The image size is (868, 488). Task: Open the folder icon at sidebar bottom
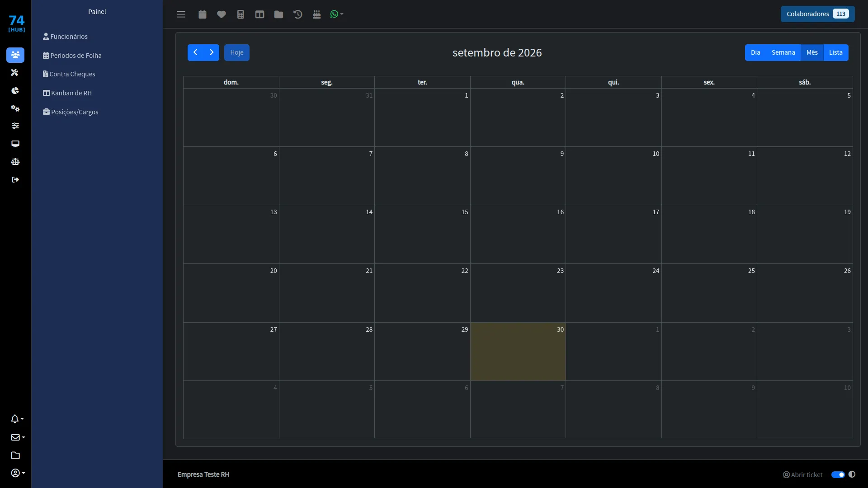15,455
